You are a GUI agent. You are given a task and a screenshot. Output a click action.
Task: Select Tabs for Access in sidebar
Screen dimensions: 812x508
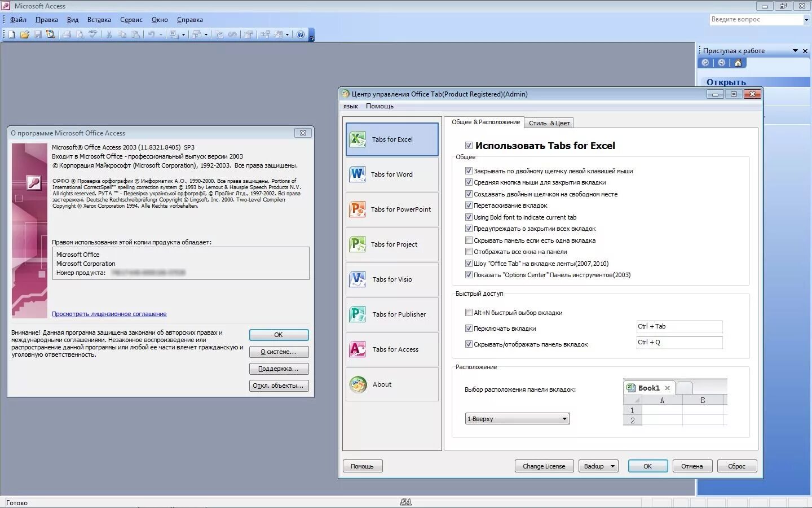point(392,349)
